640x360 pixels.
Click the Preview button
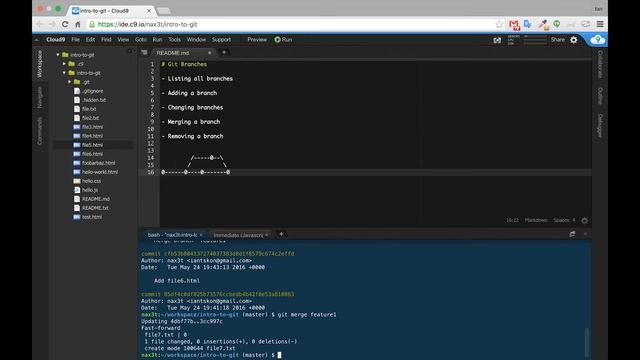[257, 40]
